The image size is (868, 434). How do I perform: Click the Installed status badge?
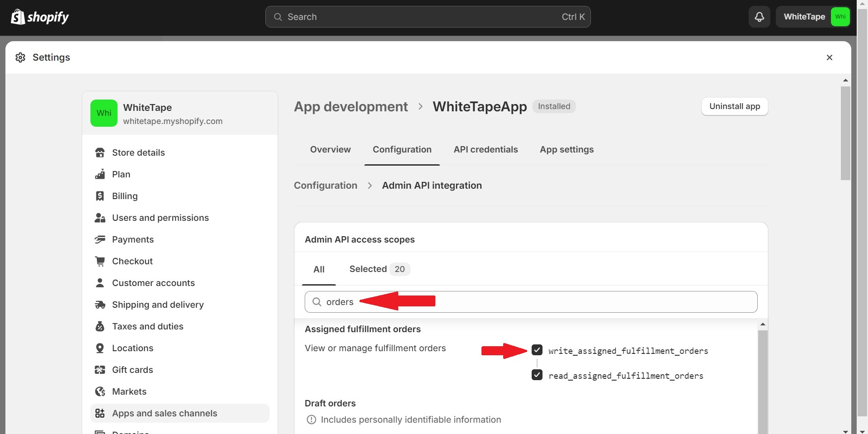(554, 106)
